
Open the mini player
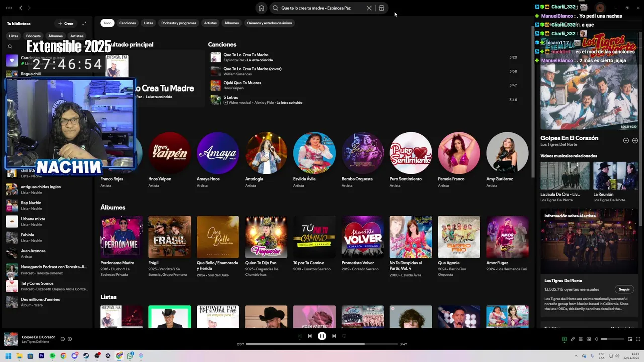point(630,339)
